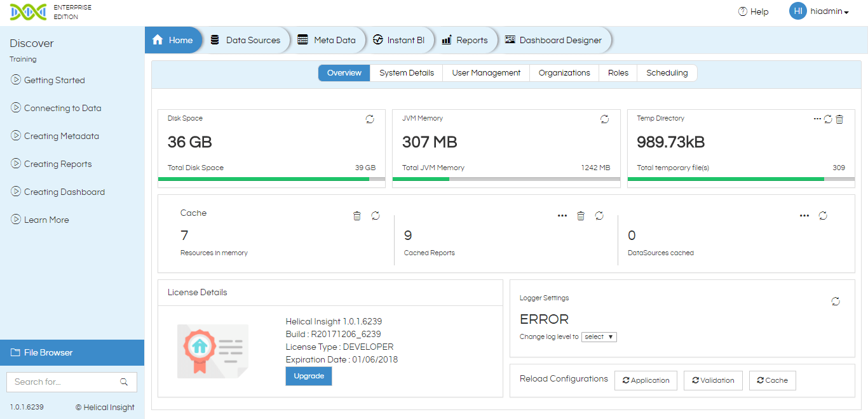868x419 pixels.
Task: Focus the Search for input field
Action: tap(72, 382)
